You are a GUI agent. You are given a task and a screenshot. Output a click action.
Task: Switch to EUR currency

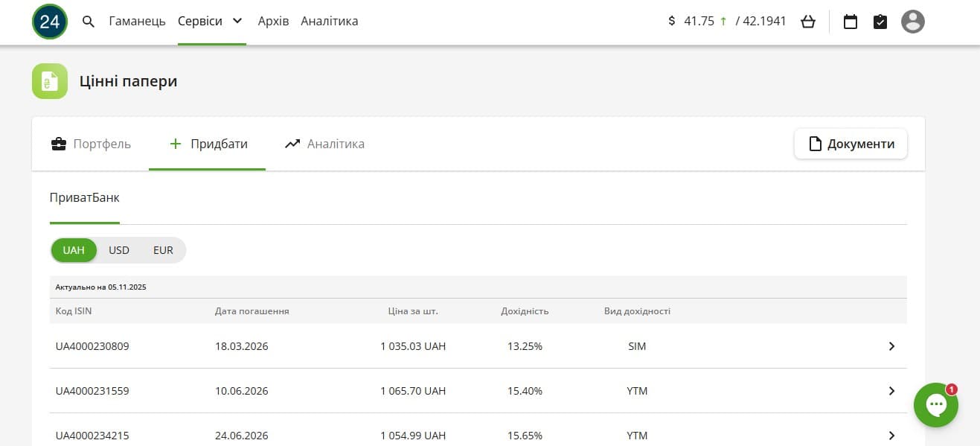[x=163, y=250]
